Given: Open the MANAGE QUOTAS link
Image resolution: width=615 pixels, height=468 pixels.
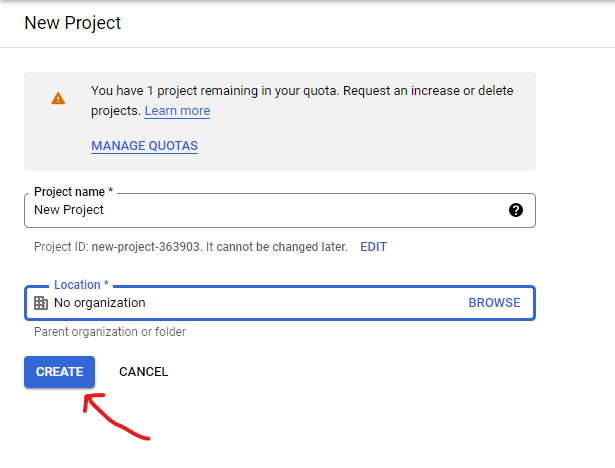Looking at the screenshot, I should (x=144, y=146).
